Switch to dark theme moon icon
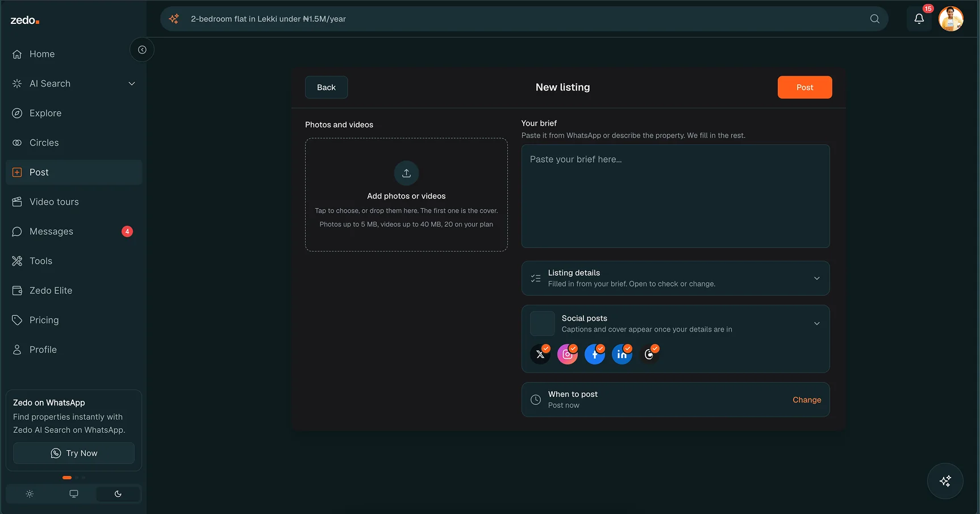This screenshot has height=514, width=980. 118,494
